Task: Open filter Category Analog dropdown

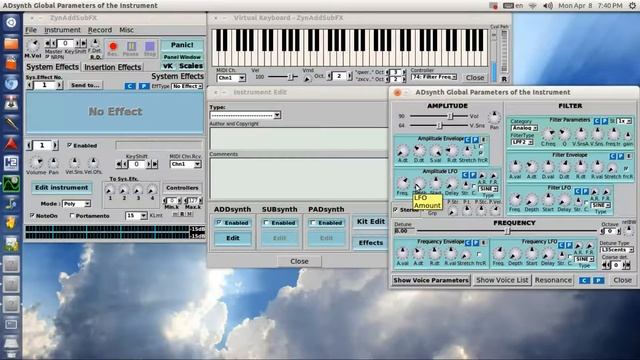Action: point(524,128)
